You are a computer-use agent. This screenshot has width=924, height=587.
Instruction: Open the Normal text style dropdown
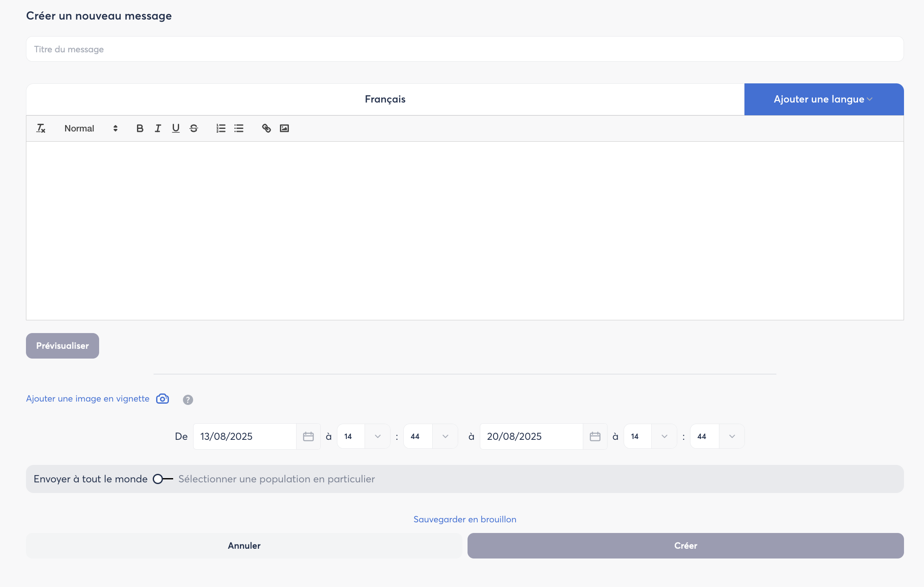pyautogui.click(x=91, y=128)
